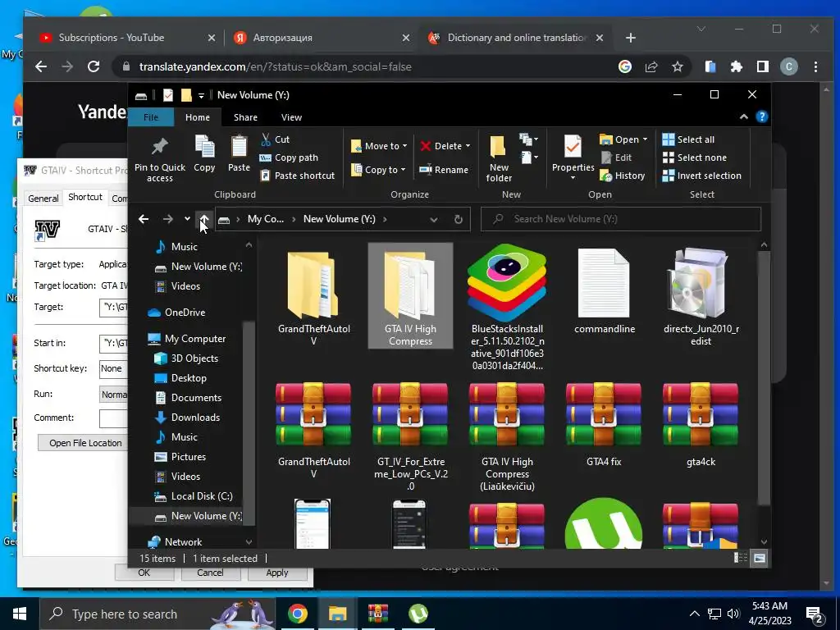
Task: Click Open File Location in GTAIV properties
Action: click(84, 443)
